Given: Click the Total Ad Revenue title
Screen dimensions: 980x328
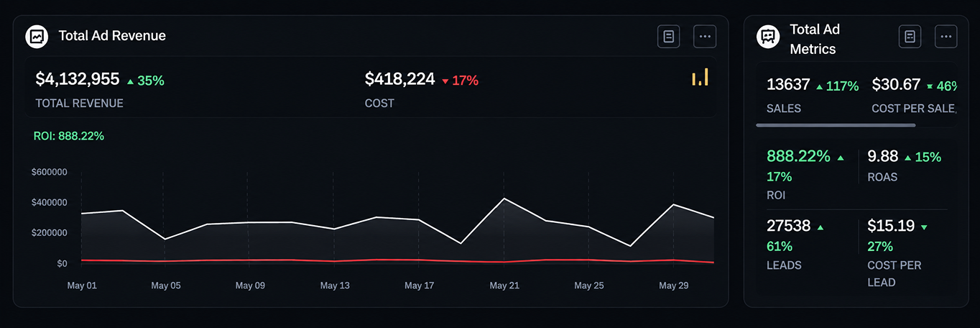Looking at the screenshot, I should pos(112,35).
